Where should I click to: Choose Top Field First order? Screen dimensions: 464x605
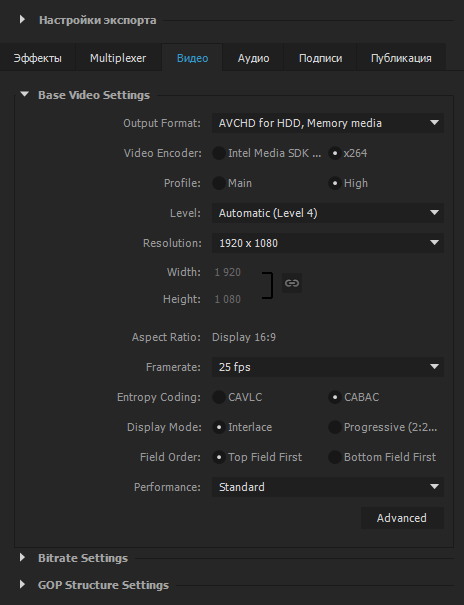coord(219,457)
